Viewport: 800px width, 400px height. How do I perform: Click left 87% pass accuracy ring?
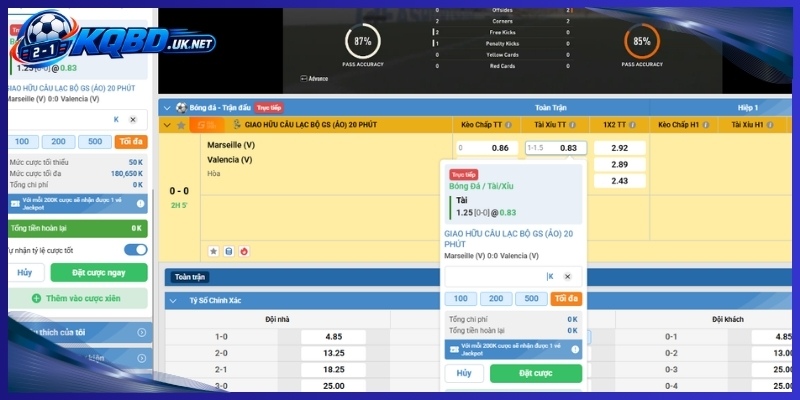pos(363,41)
